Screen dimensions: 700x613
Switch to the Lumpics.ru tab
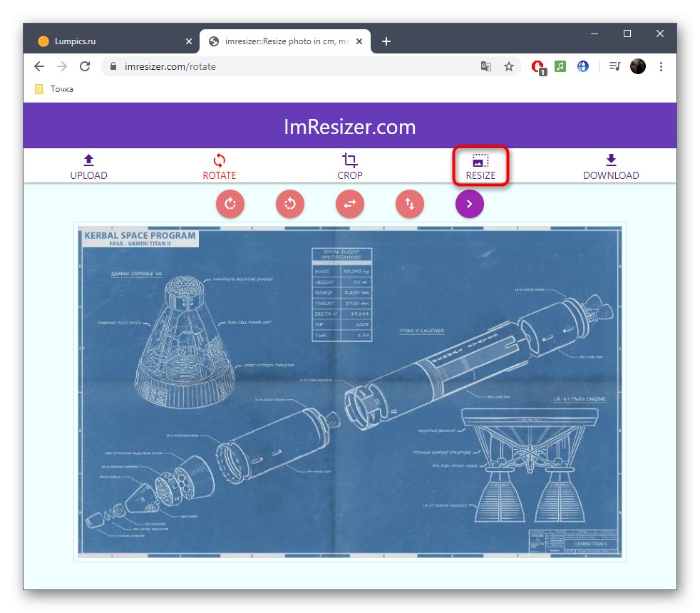click(112, 41)
